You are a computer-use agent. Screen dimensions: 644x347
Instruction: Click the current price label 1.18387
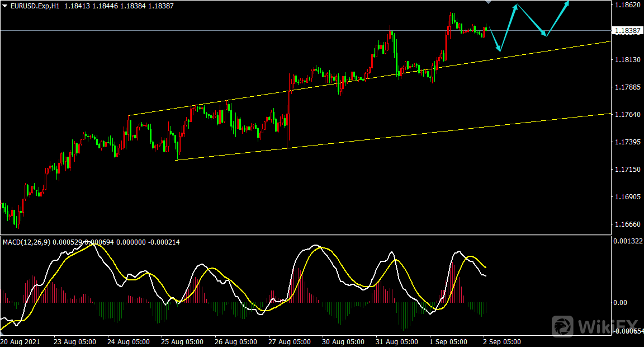click(x=627, y=31)
